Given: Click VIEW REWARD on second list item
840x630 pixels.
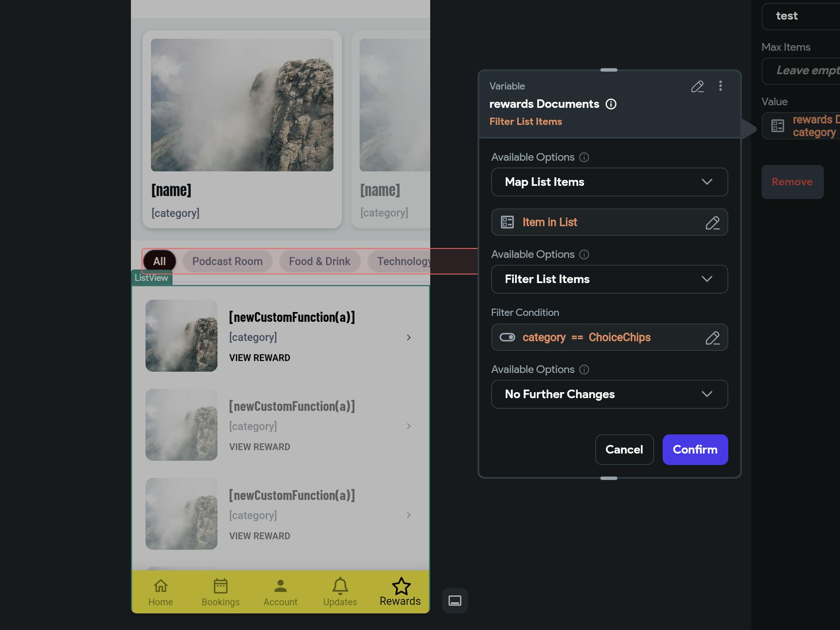Looking at the screenshot, I should tap(260, 447).
